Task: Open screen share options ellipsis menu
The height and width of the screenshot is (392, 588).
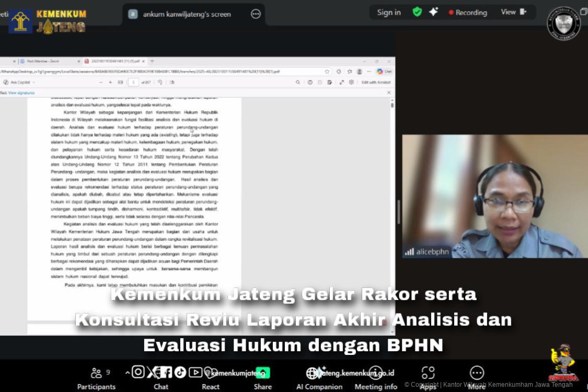Action: [256, 14]
